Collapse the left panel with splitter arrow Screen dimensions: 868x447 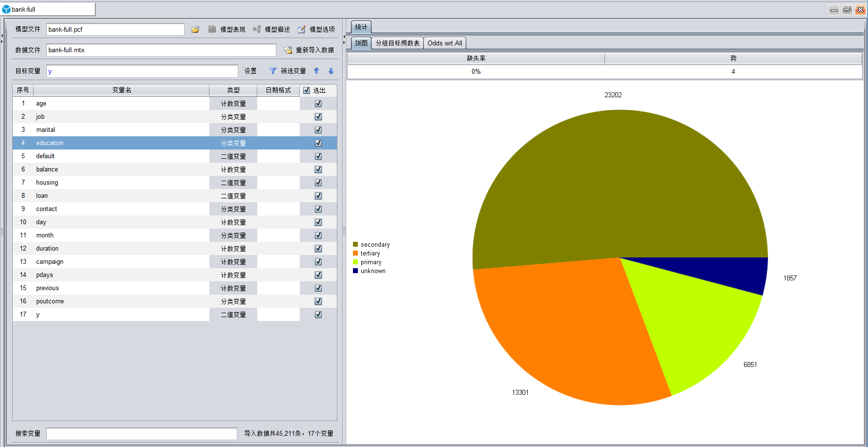[x=2, y=36]
